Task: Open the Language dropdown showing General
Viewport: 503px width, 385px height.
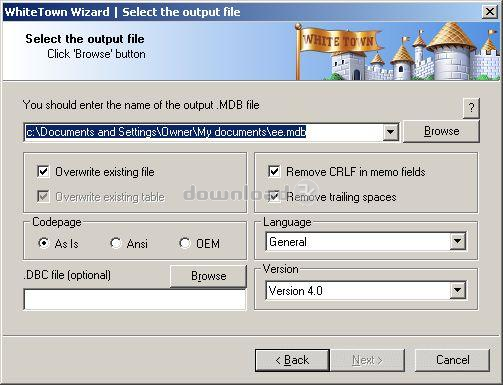Action: (x=458, y=241)
